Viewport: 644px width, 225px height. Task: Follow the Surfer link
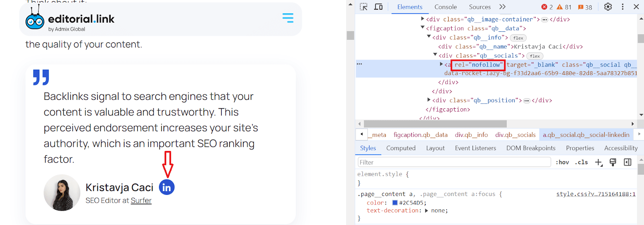point(141,200)
